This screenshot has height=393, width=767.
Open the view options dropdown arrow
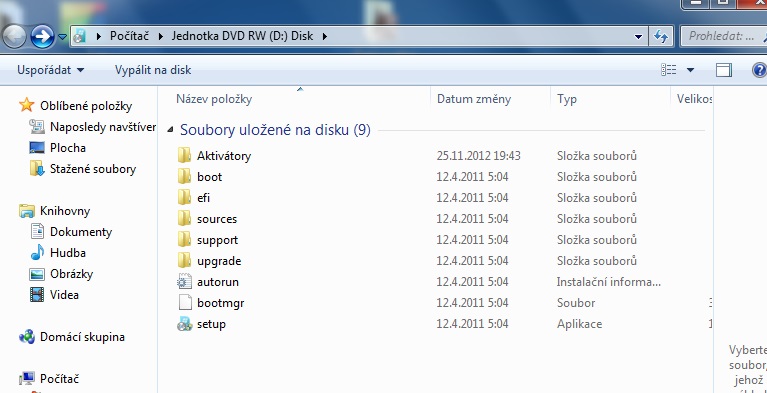click(x=690, y=70)
